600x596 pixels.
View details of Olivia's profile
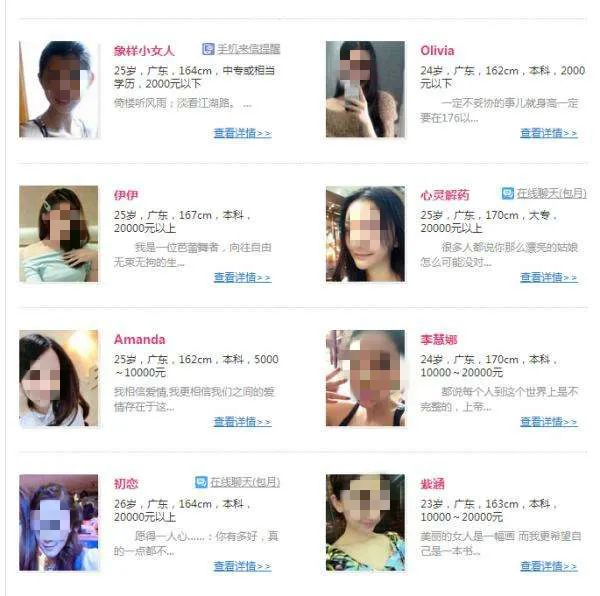coord(548,133)
